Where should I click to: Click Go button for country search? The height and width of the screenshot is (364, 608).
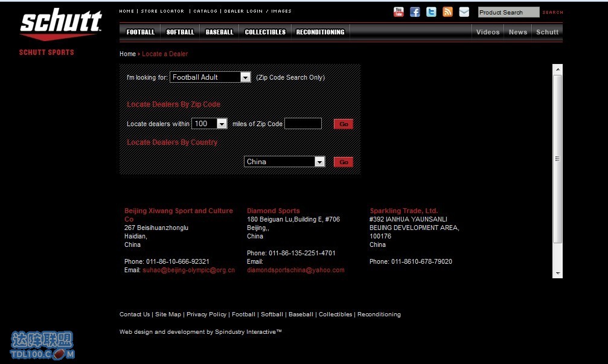pyautogui.click(x=344, y=162)
